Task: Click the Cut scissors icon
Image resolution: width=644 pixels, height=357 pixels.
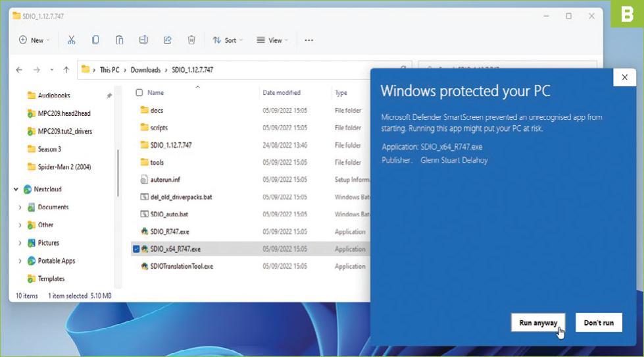Action: pos(72,40)
